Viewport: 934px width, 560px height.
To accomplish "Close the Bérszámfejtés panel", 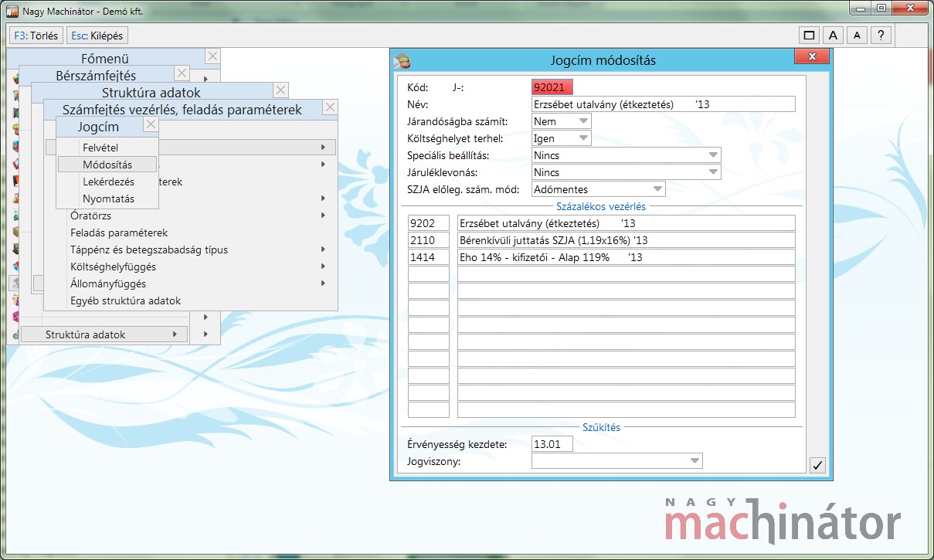I will 182,73.
